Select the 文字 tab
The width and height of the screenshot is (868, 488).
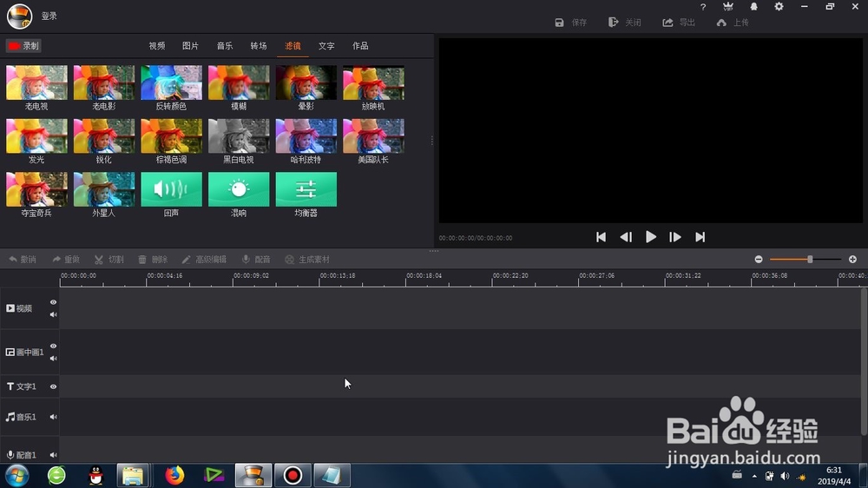click(x=326, y=46)
